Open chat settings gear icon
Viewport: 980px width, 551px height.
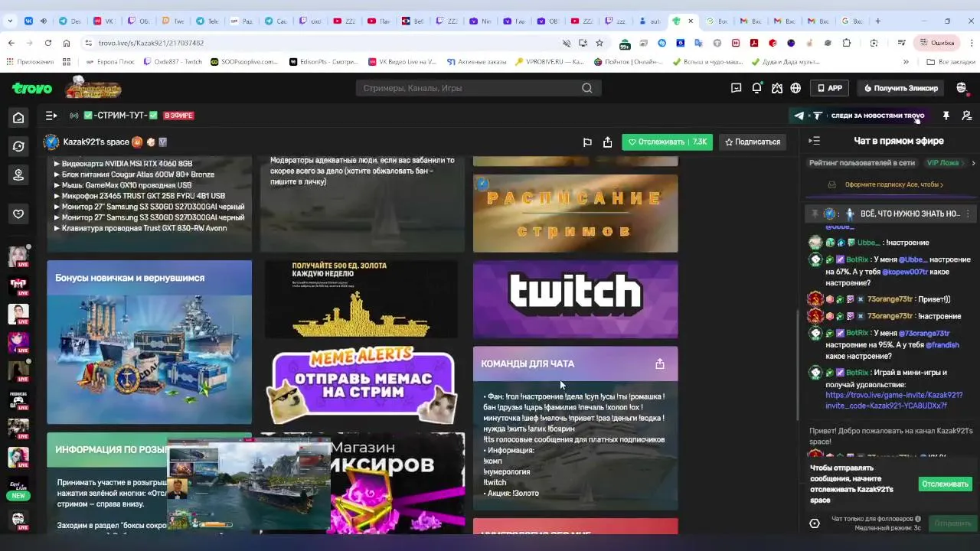pyautogui.click(x=815, y=523)
